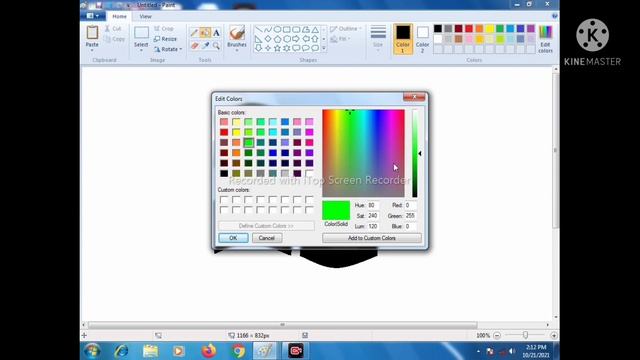Click OK in Edit Colors dialog

[x=233, y=238]
